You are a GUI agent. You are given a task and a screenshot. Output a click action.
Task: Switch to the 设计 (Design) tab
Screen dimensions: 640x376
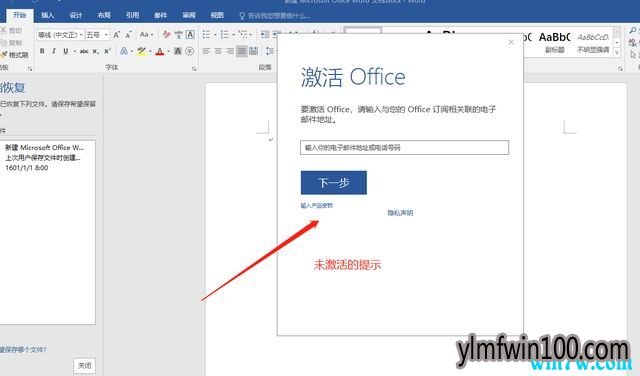(76, 15)
